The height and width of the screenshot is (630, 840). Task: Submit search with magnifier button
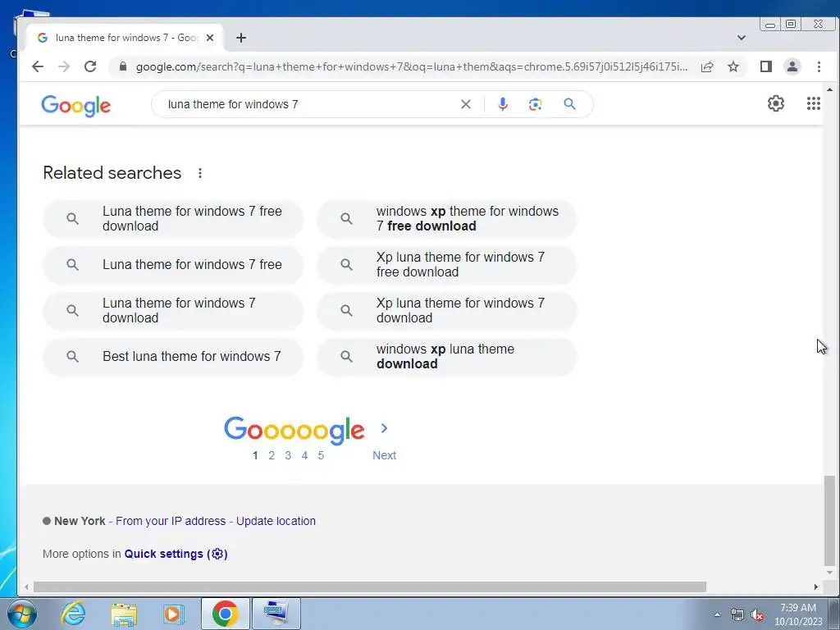[569, 104]
